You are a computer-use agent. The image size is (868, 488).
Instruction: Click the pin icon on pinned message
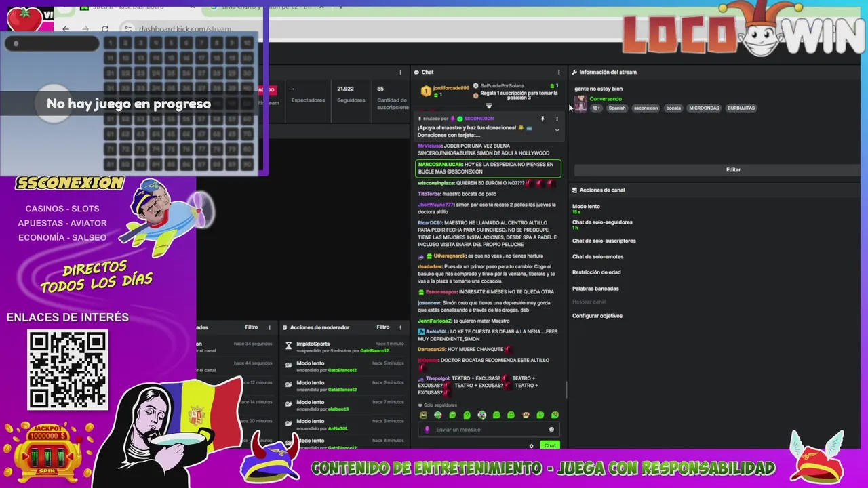point(542,119)
